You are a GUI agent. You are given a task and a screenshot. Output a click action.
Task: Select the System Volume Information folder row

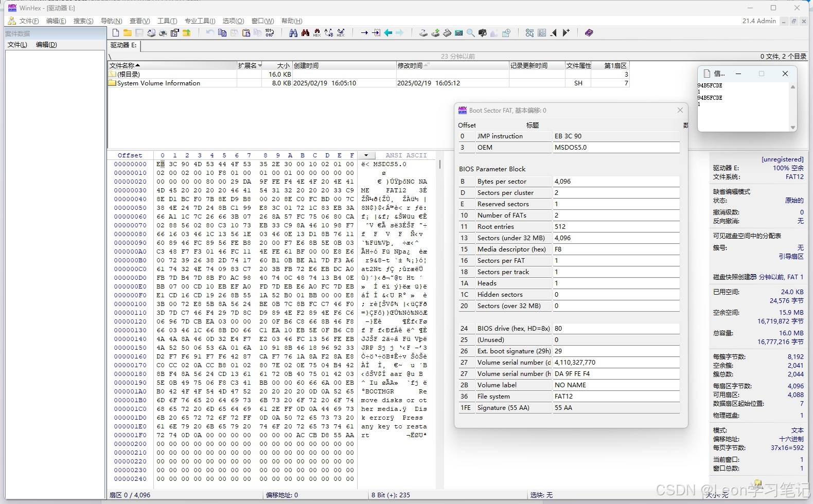[368, 83]
